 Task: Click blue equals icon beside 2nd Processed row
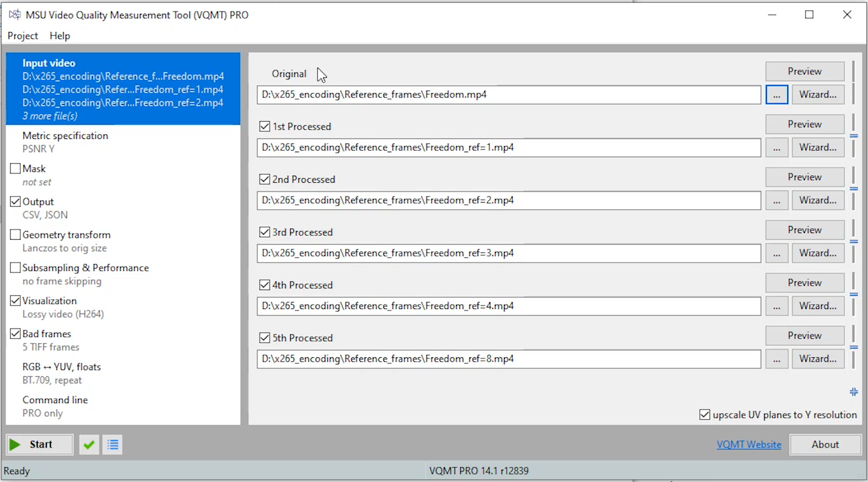[854, 189]
